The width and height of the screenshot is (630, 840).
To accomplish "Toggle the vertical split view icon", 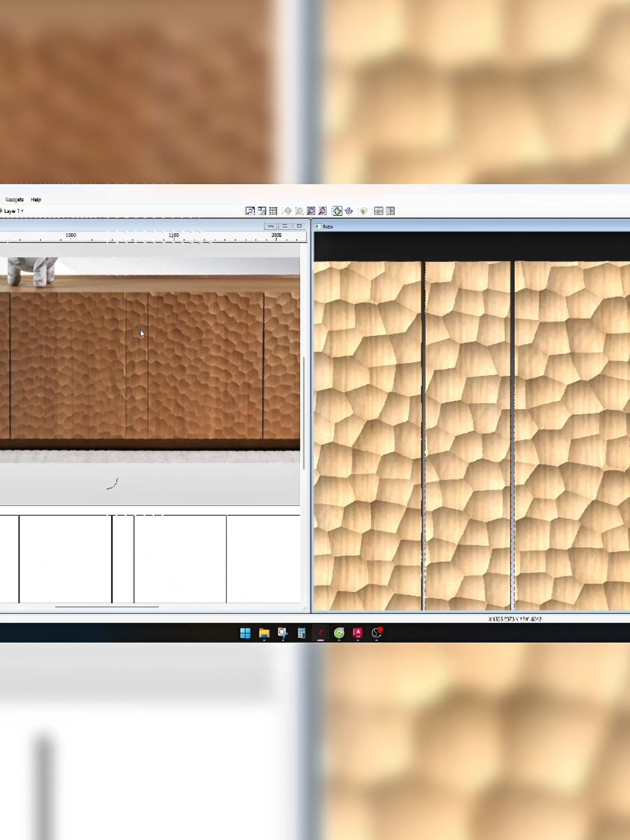I will point(389,211).
